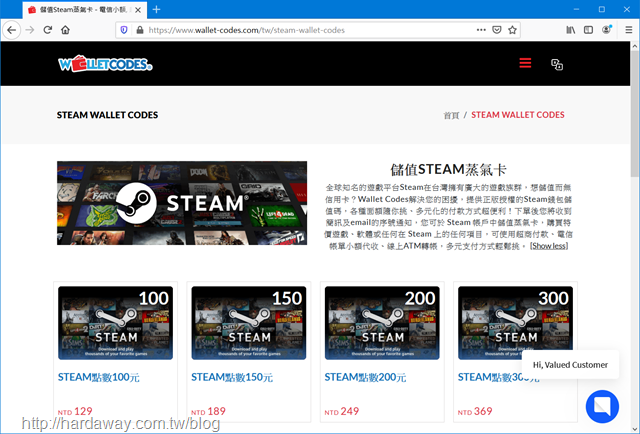Open tracking protection shield icon
The image size is (640, 434).
[x=124, y=30]
